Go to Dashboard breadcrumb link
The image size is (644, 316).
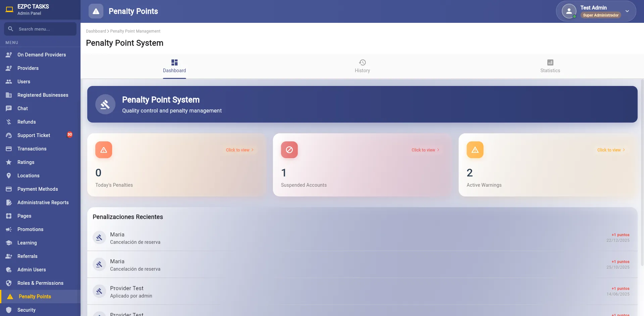tap(96, 31)
